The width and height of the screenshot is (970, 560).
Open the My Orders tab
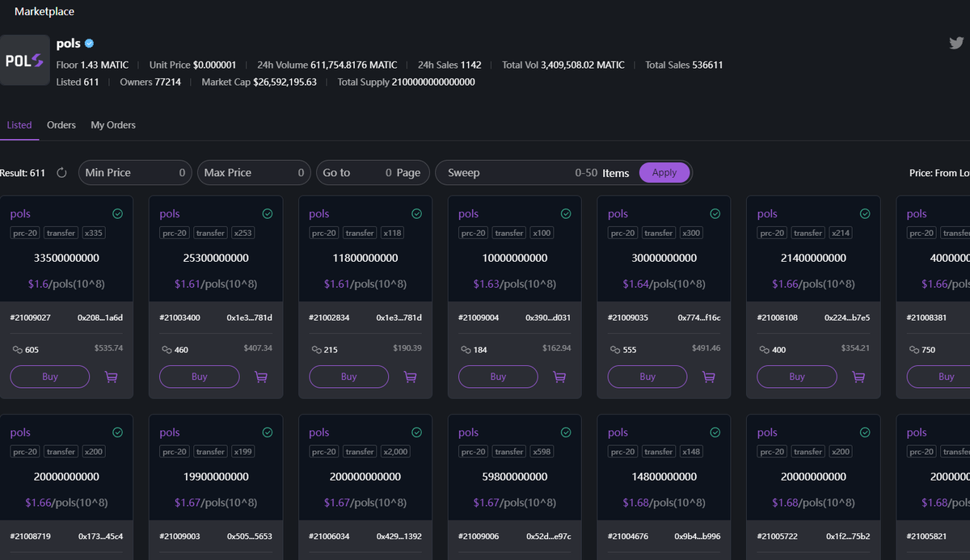(x=113, y=125)
